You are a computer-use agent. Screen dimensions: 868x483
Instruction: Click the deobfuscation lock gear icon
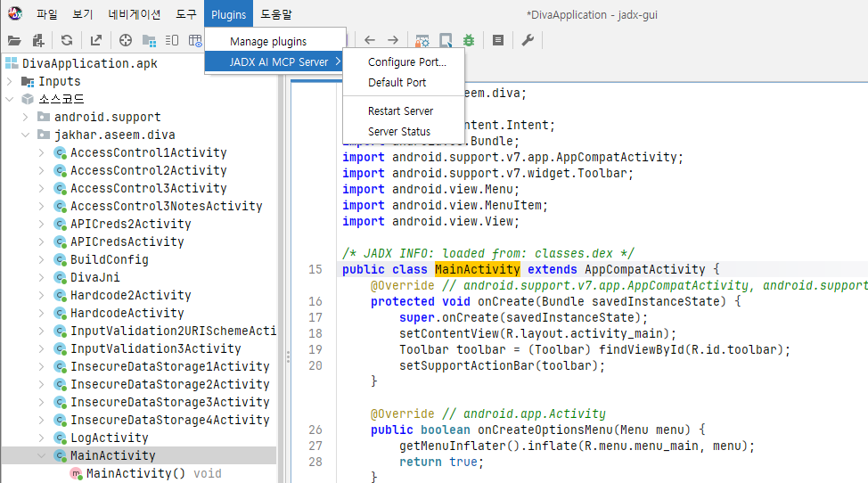(x=422, y=40)
